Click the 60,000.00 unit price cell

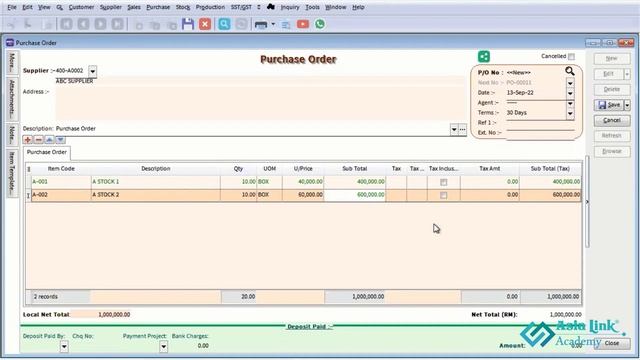[303, 195]
